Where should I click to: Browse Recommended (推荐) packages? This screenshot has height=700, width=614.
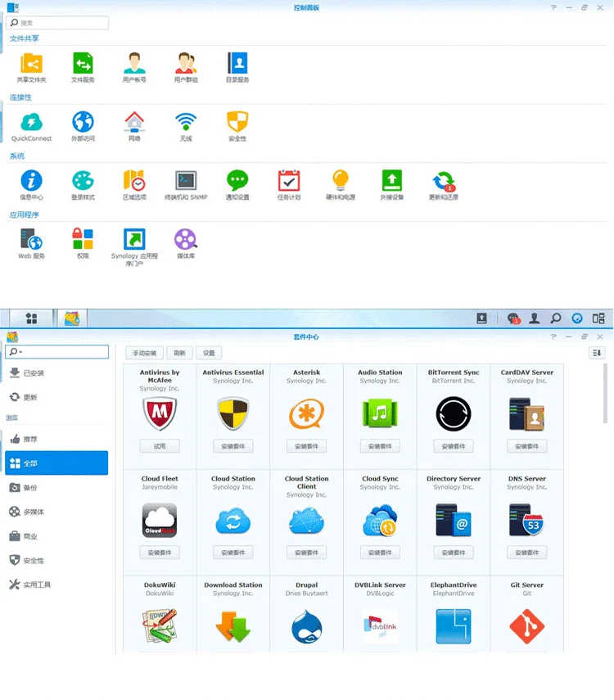pos(56,439)
